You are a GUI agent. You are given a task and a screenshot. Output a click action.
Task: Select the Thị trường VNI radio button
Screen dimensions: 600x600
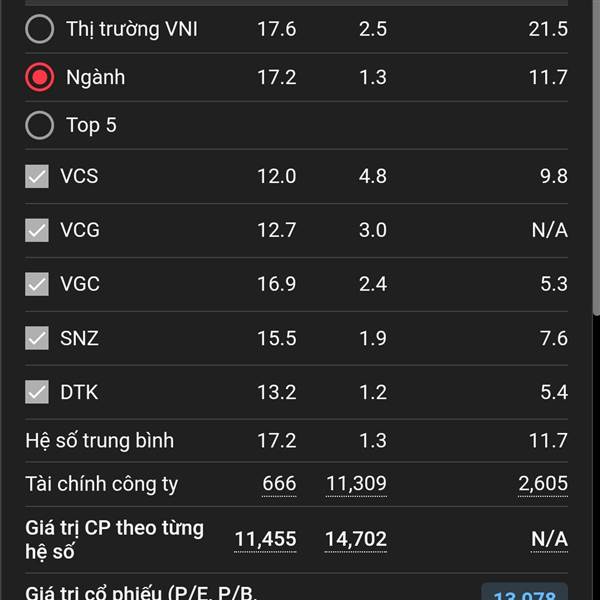(40, 29)
